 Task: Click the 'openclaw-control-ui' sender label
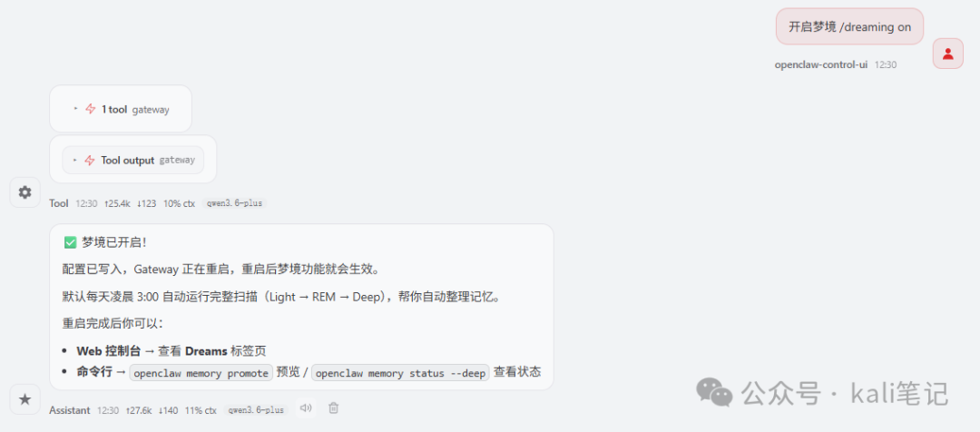pos(821,64)
